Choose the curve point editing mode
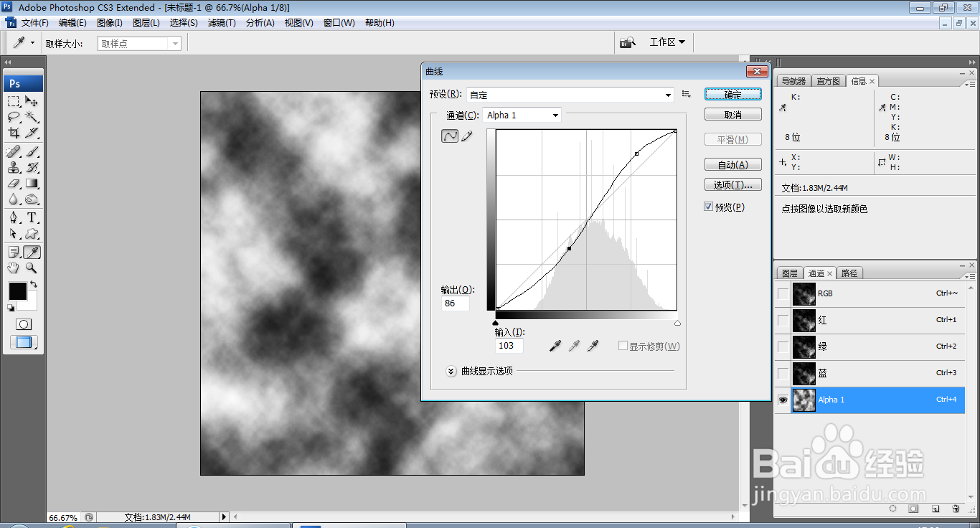The image size is (980, 528). 450,136
